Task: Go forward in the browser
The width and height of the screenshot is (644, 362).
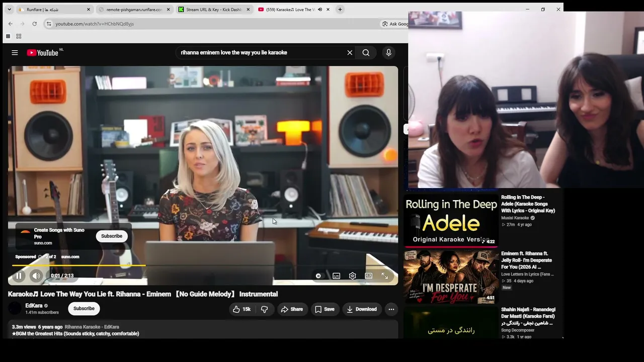Action: (23, 24)
